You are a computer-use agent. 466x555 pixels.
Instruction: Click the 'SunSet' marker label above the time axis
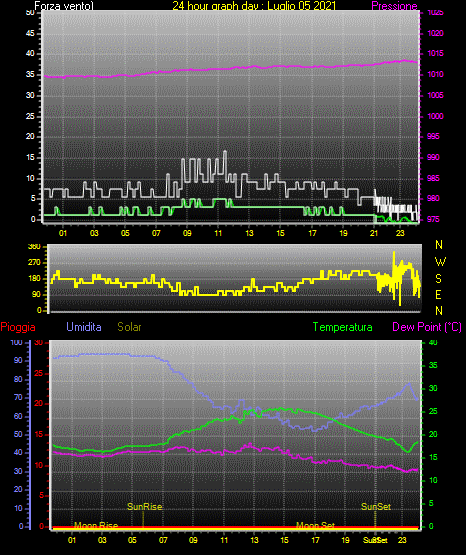point(376,507)
